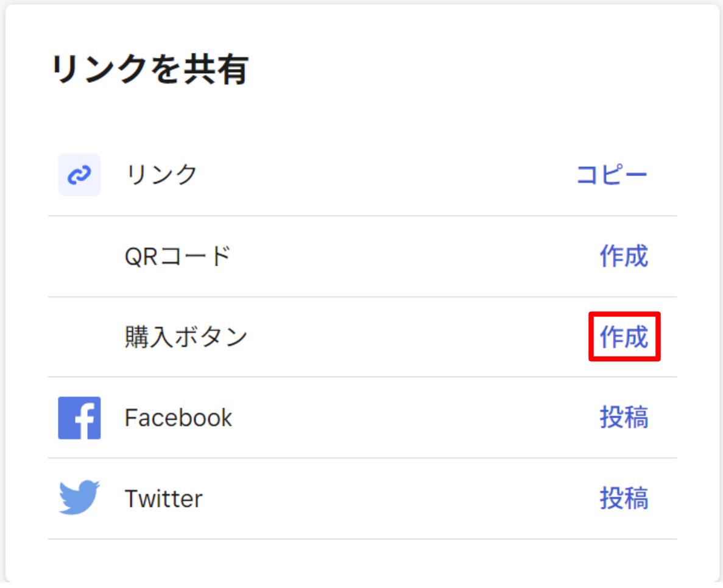Viewport: 723px width, 588px height.
Task: Post to Facebook with 投稿
Action: point(624,418)
